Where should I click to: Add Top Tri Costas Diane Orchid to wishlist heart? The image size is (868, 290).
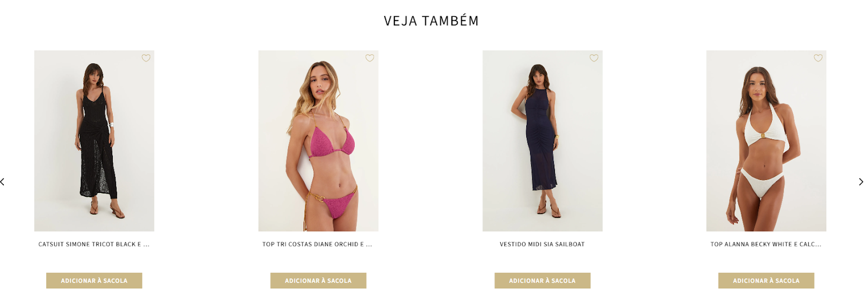[369, 58]
